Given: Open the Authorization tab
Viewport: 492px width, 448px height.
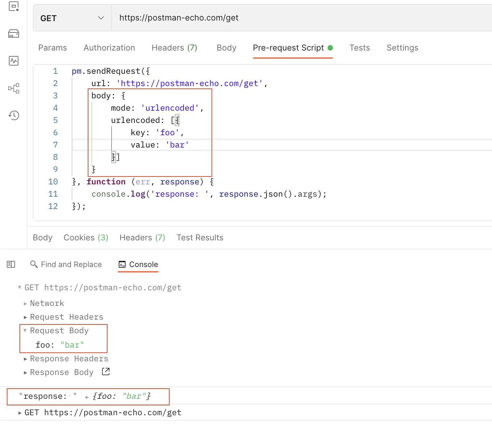Looking at the screenshot, I should (x=109, y=48).
